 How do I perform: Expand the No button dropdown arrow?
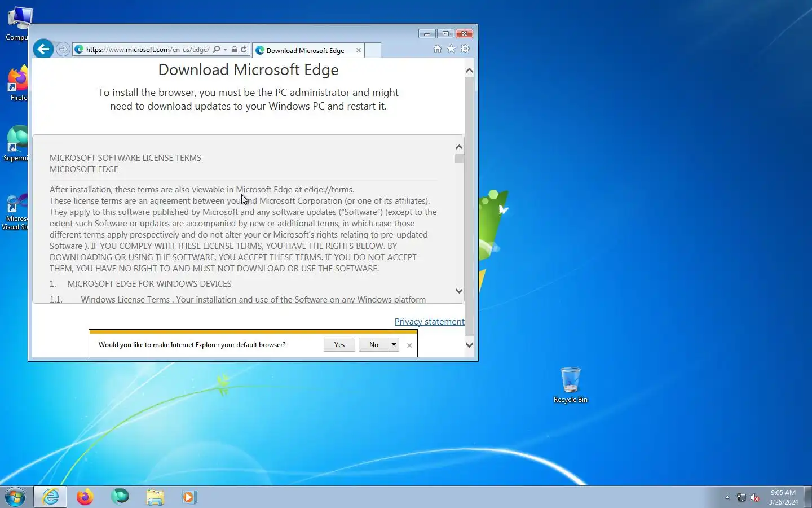[394, 345]
